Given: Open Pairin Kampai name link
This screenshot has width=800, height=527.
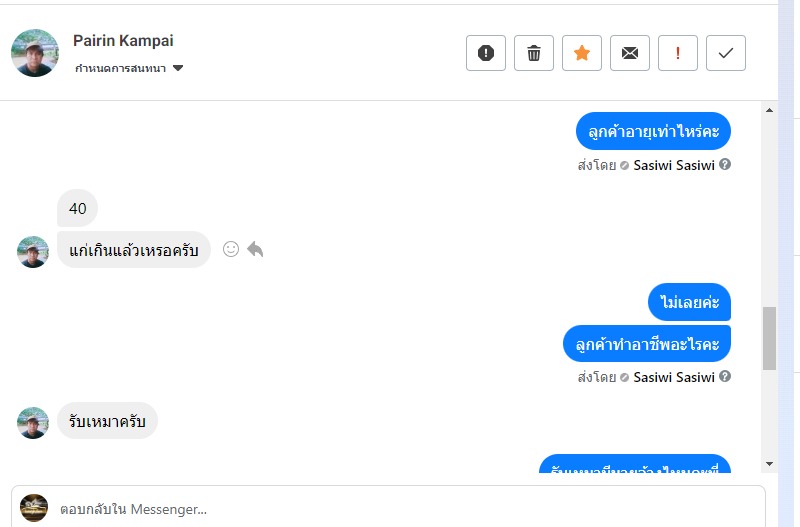Looking at the screenshot, I should click(x=123, y=41).
